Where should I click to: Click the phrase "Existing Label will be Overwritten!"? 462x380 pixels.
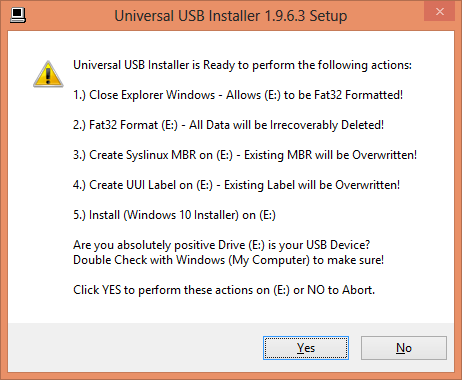[312, 185]
